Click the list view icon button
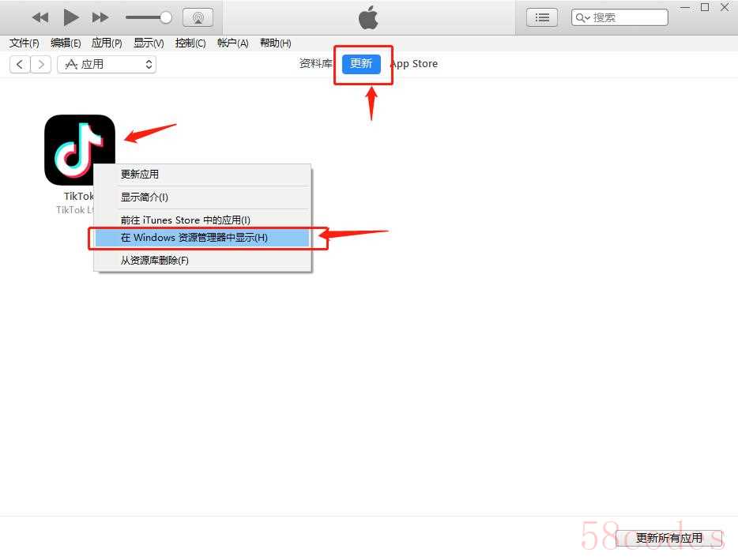Screen dimensions: 738x560 [x=542, y=17]
